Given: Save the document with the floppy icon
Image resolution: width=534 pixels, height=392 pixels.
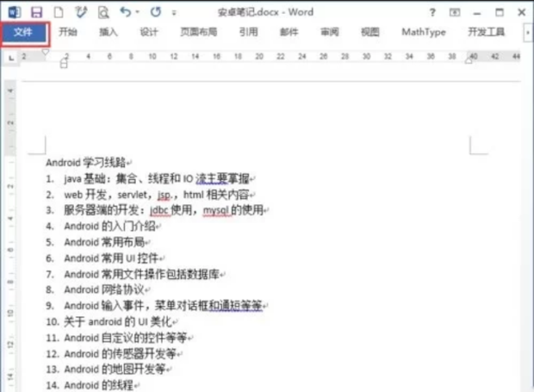Looking at the screenshot, I should click(36, 13).
